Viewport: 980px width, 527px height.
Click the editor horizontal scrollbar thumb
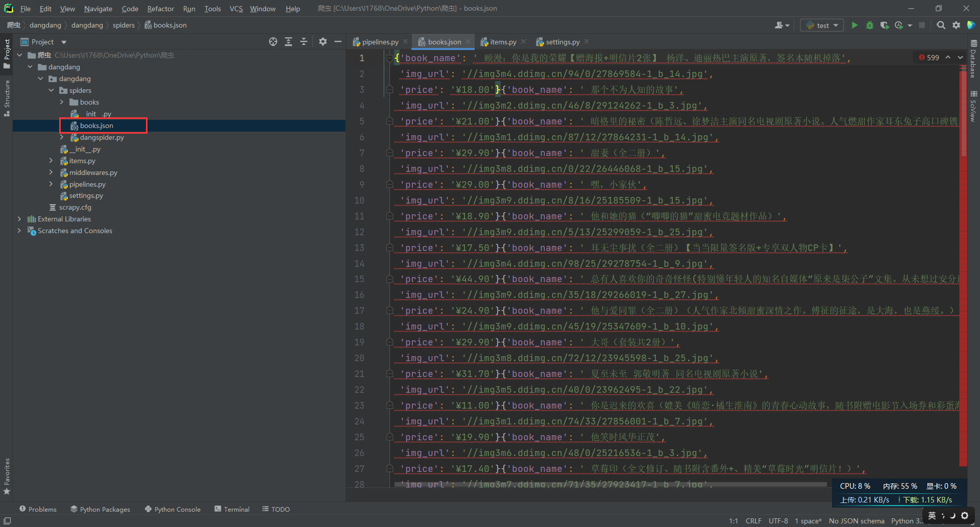pyautogui.click(x=610, y=485)
